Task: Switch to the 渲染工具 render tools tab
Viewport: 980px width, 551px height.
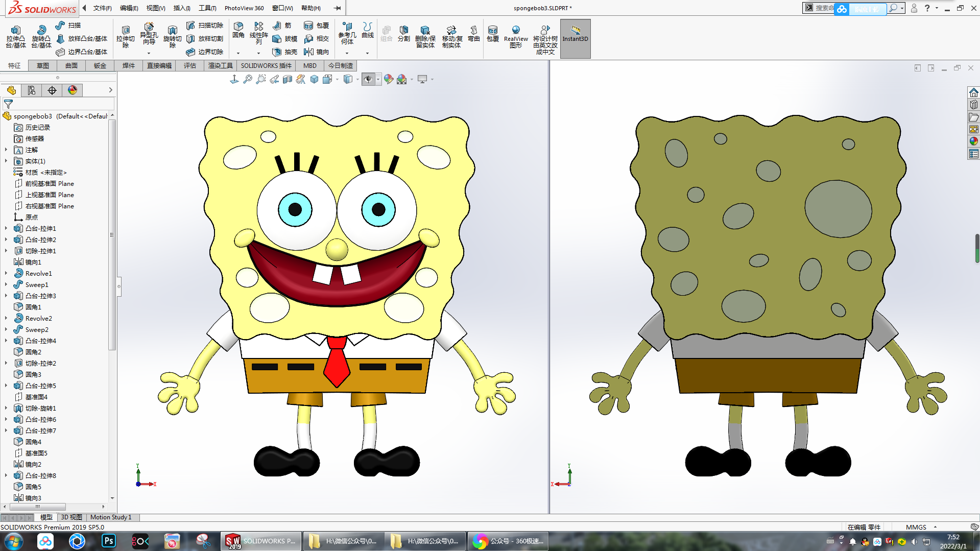Action: pos(220,66)
